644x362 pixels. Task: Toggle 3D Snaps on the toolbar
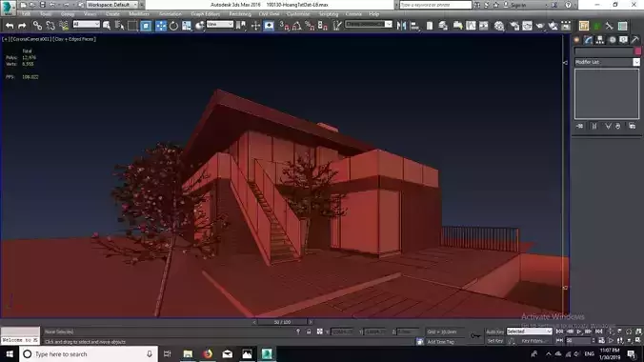tap(284, 26)
